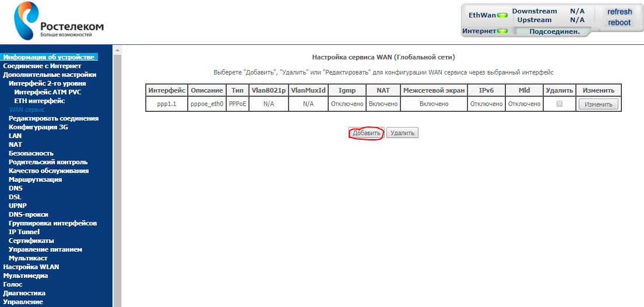Click the Добавить button
Viewport: 644px width, 307px height.
coord(367,133)
